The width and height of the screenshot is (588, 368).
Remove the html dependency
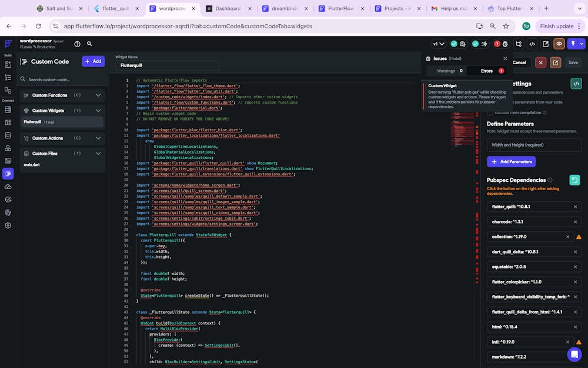(x=575, y=327)
